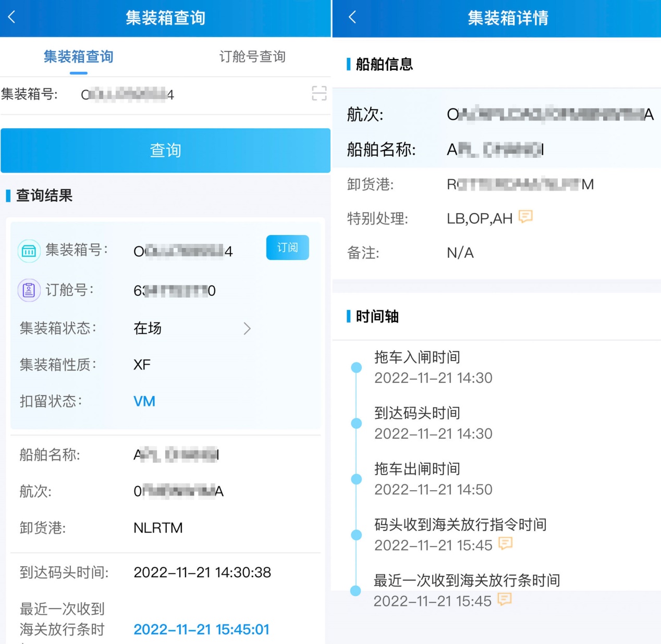Go back from the 集装箱详情 screen
Image resolution: width=661 pixels, height=644 pixels.
click(x=352, y=17)
